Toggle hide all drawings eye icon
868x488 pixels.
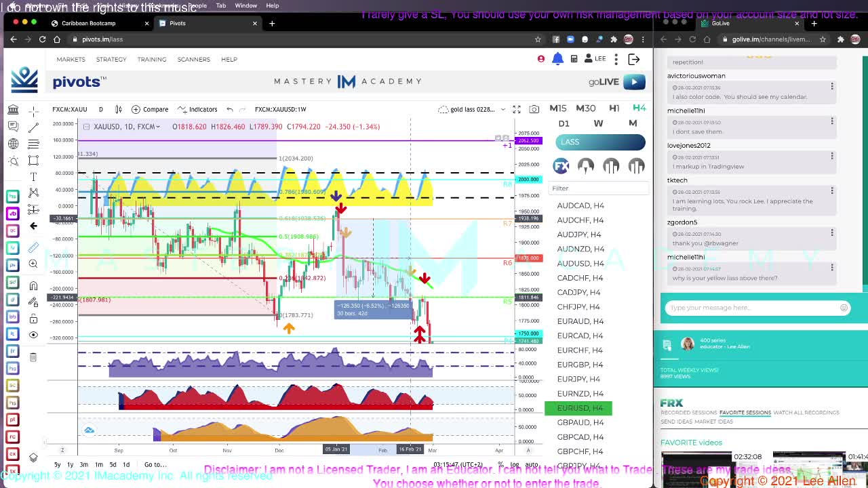[x=33, y=335]
